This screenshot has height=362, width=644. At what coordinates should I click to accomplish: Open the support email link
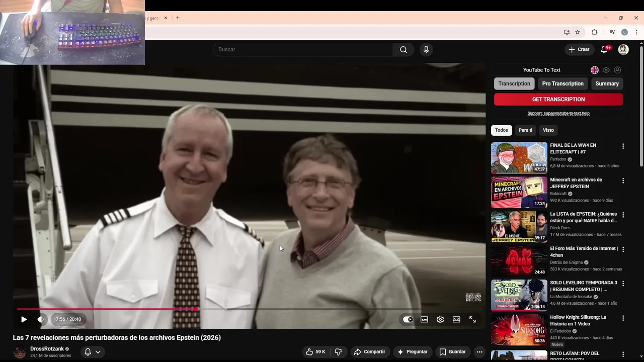click(x=558, y=113)
